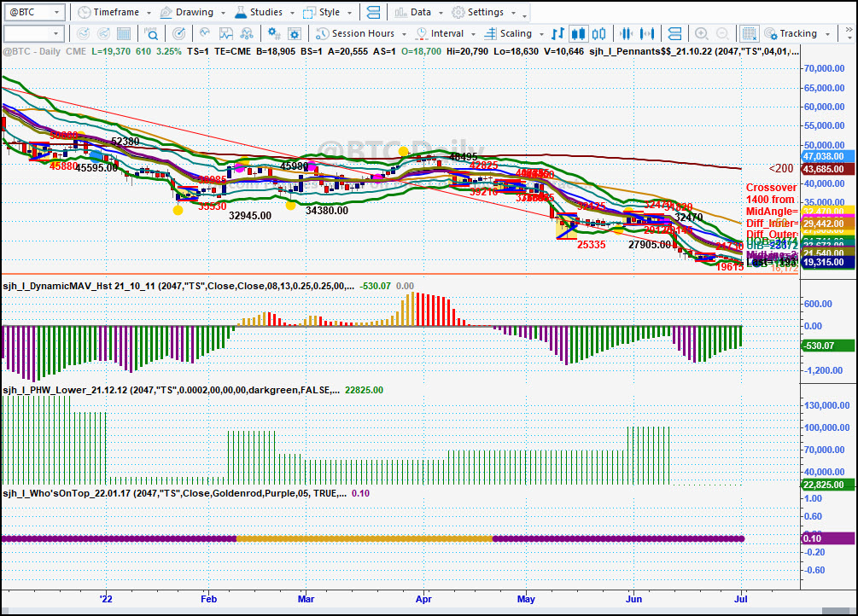The image size is (858, 616).
Task: Click the zoom out magnifier
Action: pyautogui.click(x=722, y=34)
